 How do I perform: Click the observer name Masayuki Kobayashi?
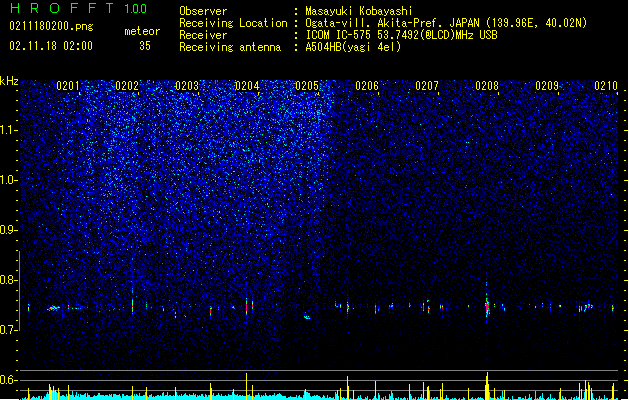(359, 11)
